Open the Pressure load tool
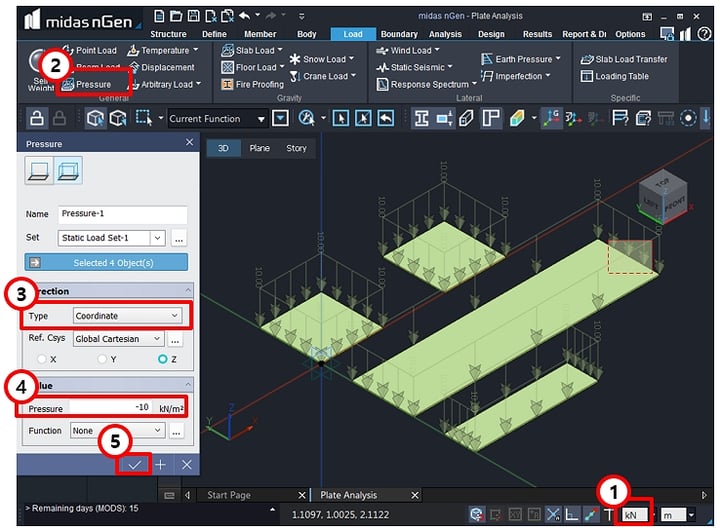 tap(88, 85)
